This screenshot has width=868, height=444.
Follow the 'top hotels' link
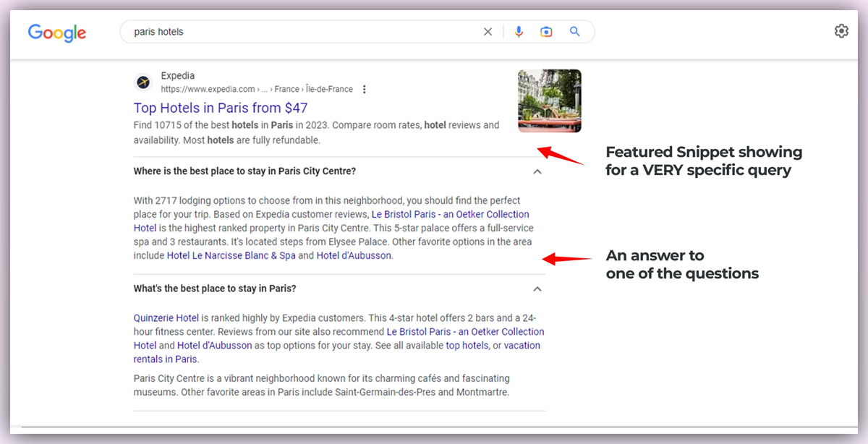467,346
